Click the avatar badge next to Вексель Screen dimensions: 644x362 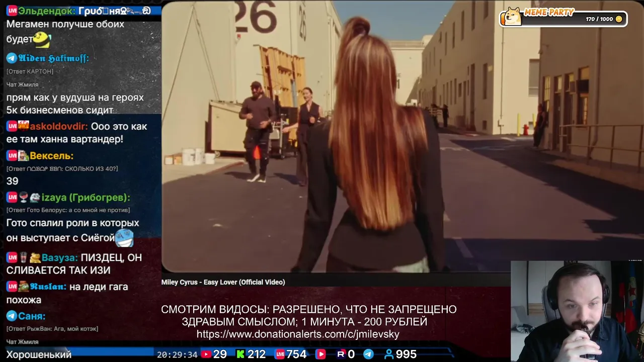click(x=23, y=156)
